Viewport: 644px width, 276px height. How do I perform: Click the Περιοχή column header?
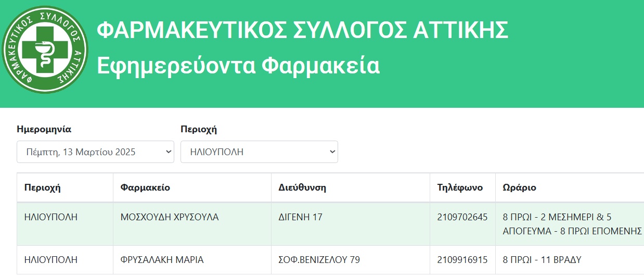pos(43,187)
